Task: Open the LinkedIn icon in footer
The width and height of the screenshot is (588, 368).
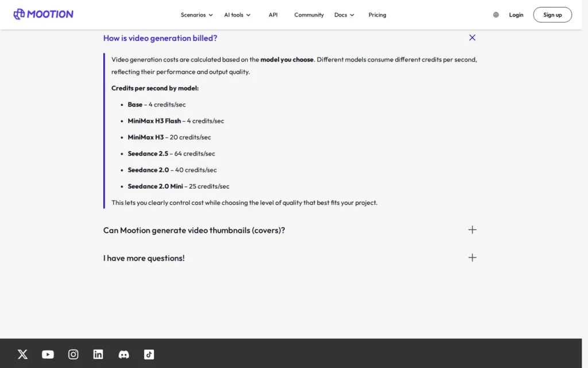Action: click(98, 354)
